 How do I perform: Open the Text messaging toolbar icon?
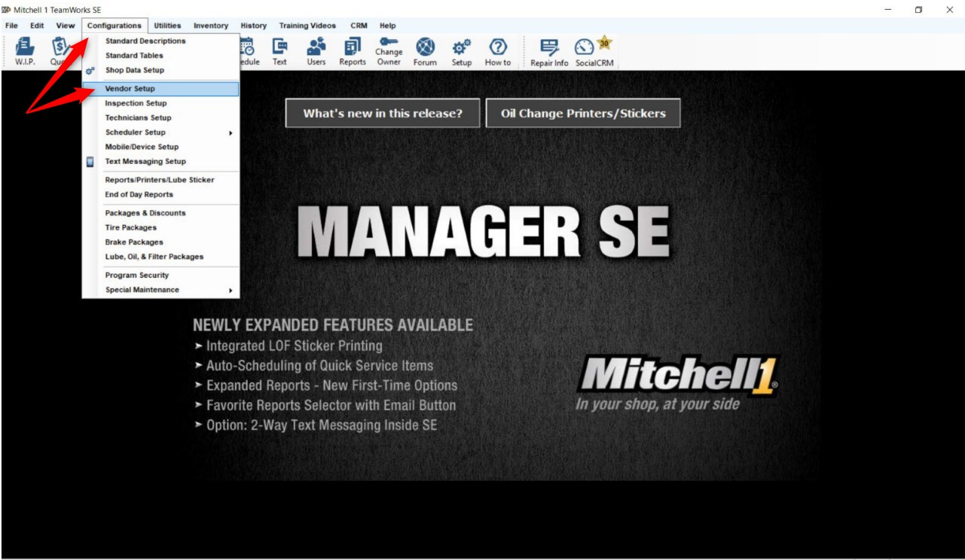coord(279,52)
